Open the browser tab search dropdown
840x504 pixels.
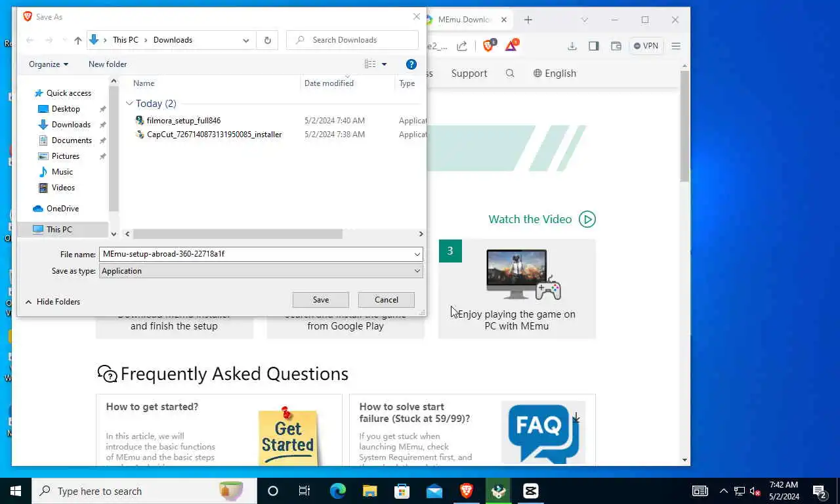(x=585, y=20)
